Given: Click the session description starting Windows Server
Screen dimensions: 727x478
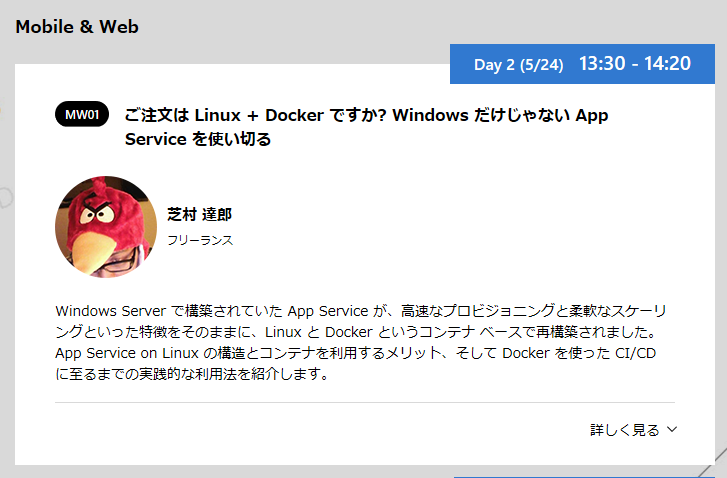Looking at the screenshot, I should [x=361, y=342].
